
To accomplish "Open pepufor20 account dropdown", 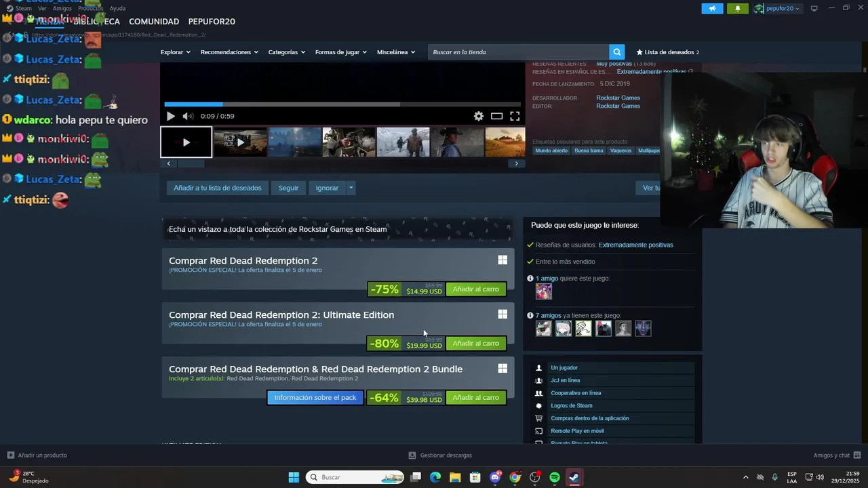I will tap(777, 8).
